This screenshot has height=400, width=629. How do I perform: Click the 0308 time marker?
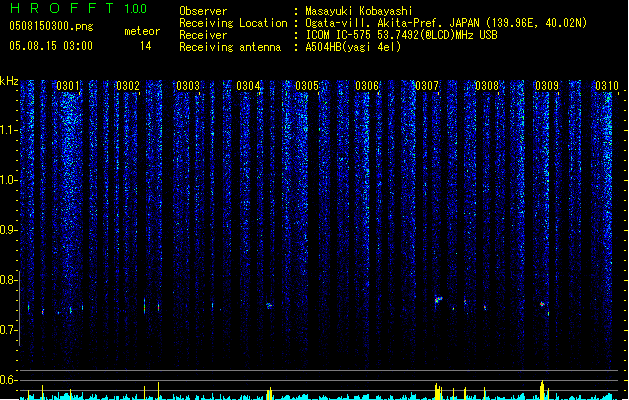click(487, 86)
